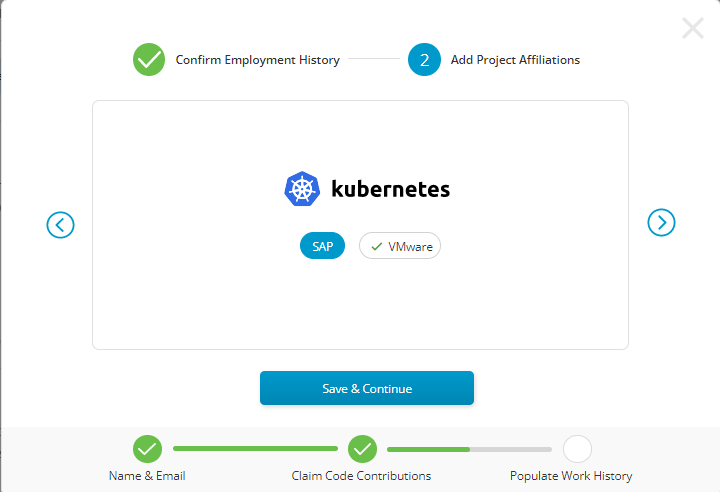
Task: Click the empty Populate Work History circle
Action: coord(577,449)
